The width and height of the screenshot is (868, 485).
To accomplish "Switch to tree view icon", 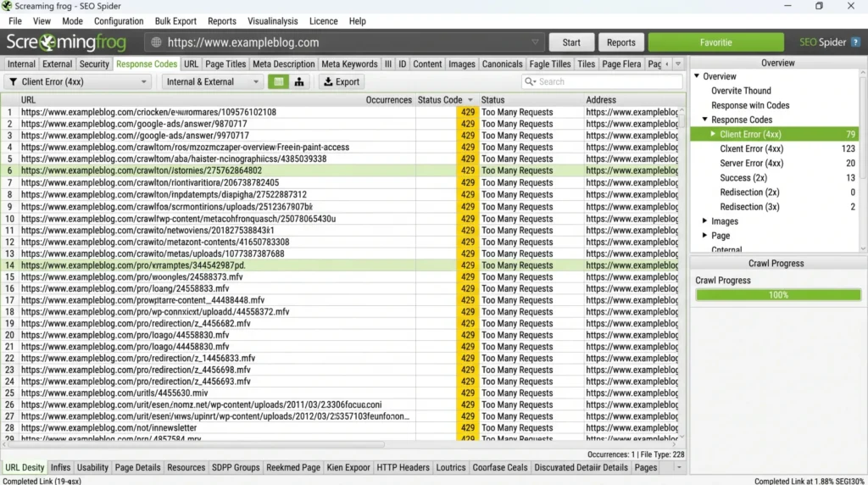I will [299, 81].
